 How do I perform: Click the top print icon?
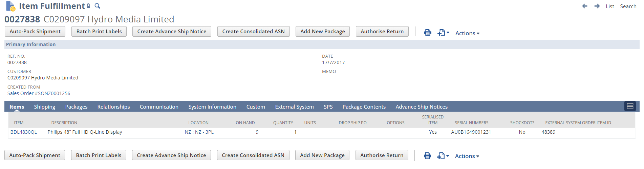click(428, 33)
